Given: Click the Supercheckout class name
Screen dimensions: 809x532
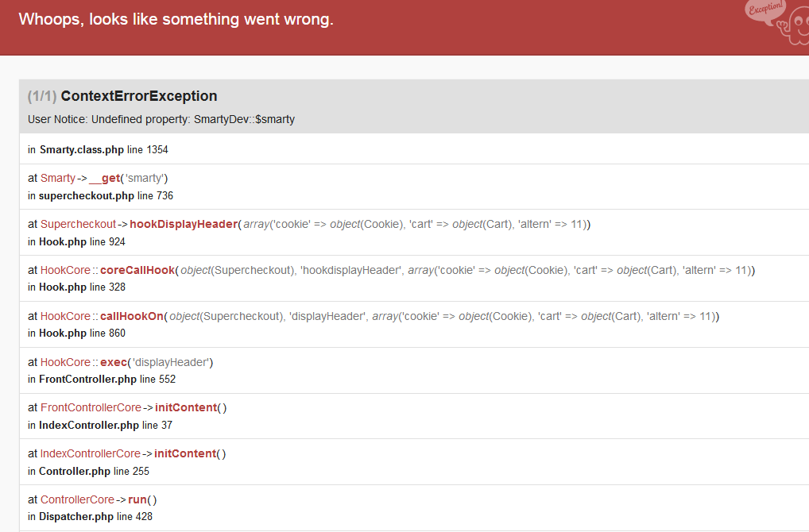Looking at the screenshot, I should pos(79,224).
